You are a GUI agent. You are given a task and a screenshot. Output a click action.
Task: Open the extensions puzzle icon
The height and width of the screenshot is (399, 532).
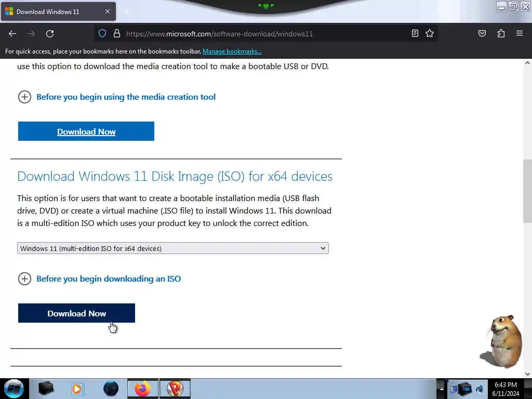tap(501, 33)
